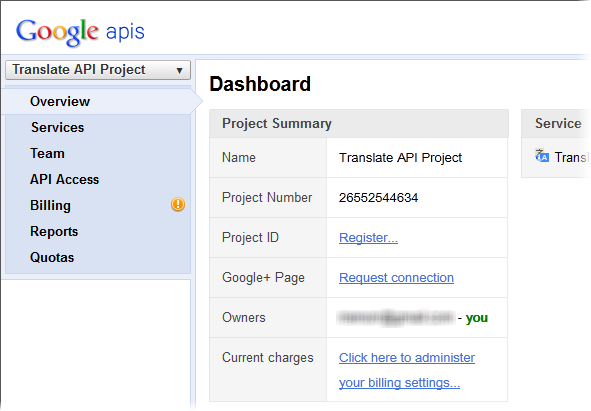Open the API Access page
Screen dimensions: 591x411
[64, 179]
